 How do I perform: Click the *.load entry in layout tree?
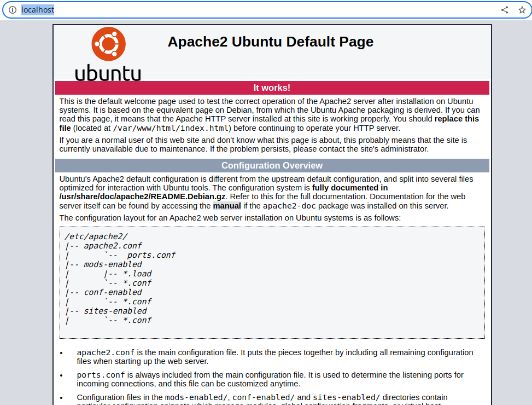pyautogui.click(x=137, y=274)
